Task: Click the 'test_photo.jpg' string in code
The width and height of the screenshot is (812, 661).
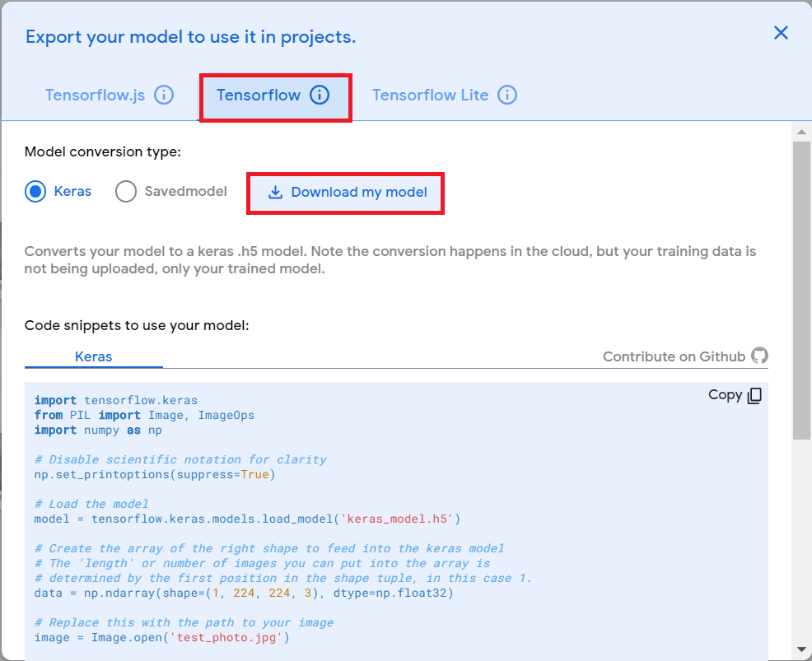Action: (x=226, y=637)
